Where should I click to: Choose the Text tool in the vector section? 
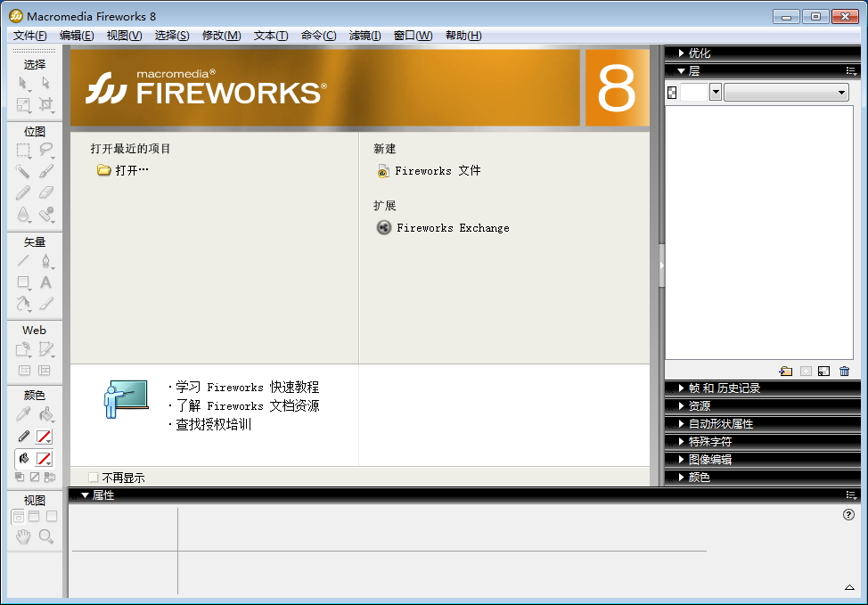[45, 282]
